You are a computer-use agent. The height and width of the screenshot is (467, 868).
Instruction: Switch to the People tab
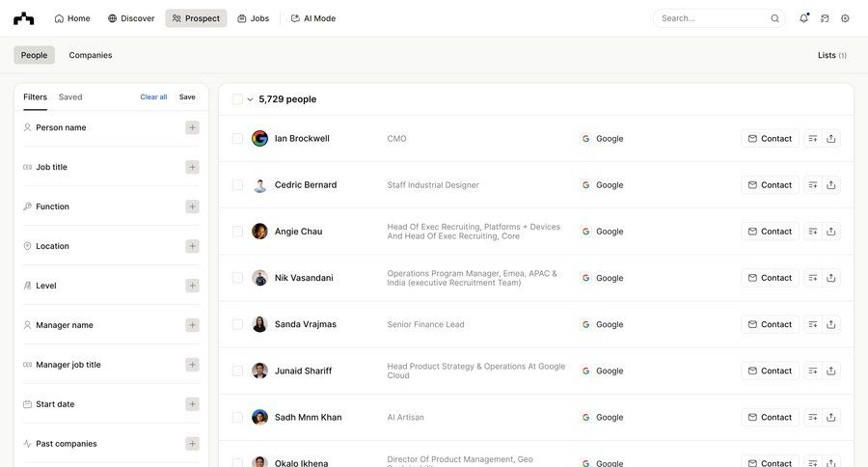pyautogui.click(x=35, y=55)
